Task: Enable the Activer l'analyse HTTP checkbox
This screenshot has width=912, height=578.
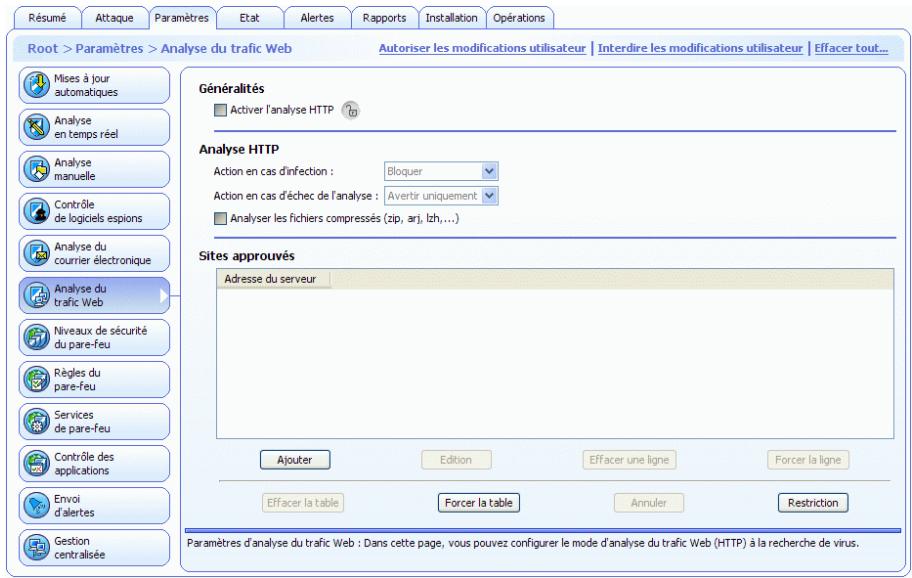Action: coord(220,110)
